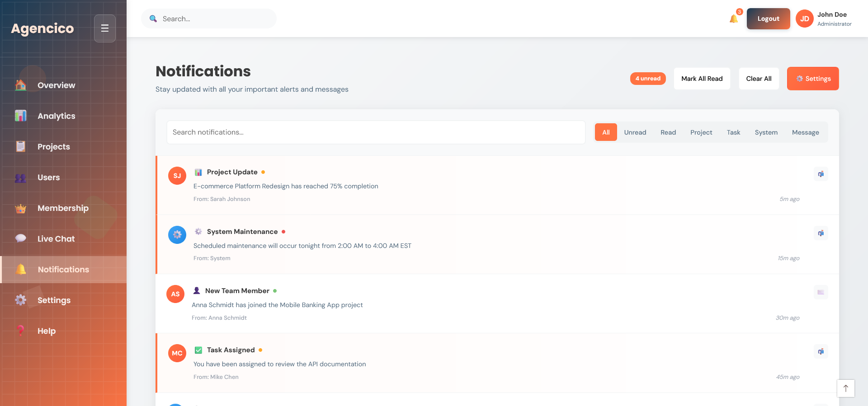Click the JD user avatar
This screenshot has height=406, width=868.
click(x=804, y=19)
